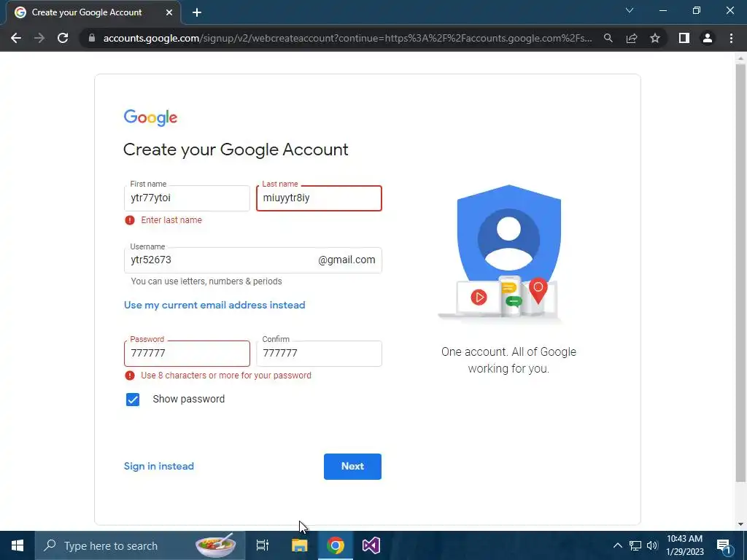View site information padlock icon
The image size is (747, 560).
(92, 38)
